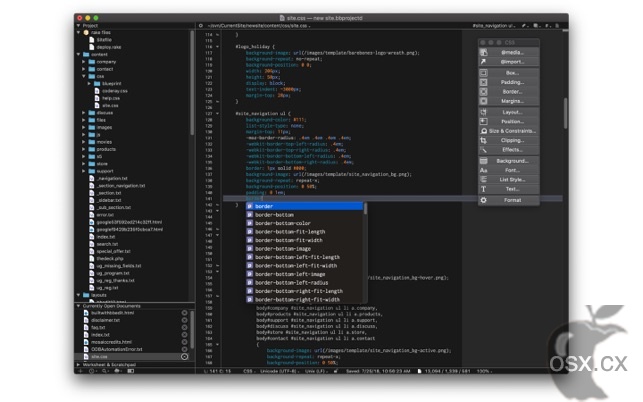Open the CSS language popup in the status bar

pos(249,371)
